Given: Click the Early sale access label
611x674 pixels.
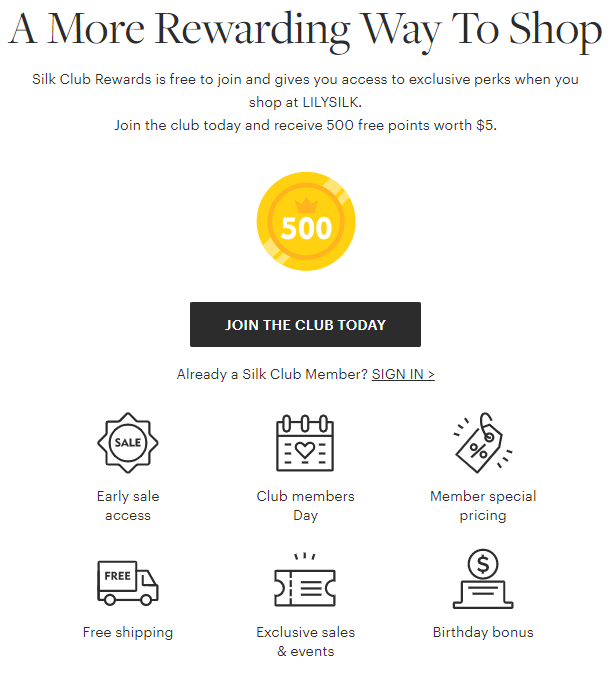Looking at the screenshot, I should (x=128, y=506).
